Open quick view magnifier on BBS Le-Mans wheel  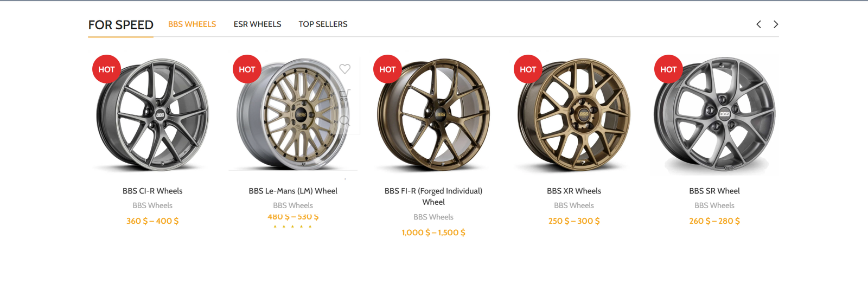click(345, 120)
